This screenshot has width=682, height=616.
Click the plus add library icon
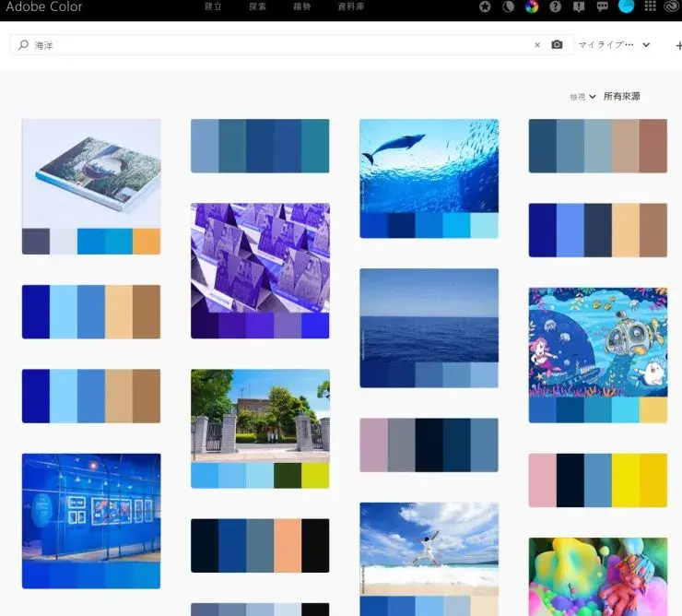pos(678,45)
